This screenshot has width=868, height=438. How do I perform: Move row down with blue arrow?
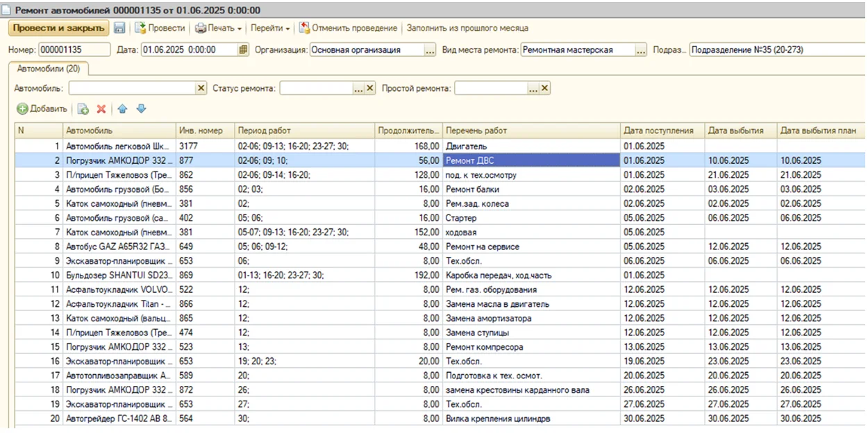click(141, 109)
